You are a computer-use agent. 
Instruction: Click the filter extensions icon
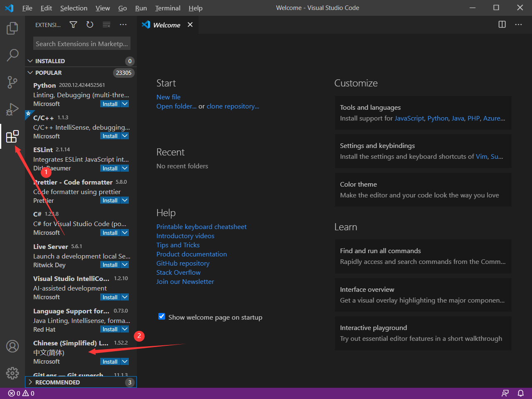(x=73, y=25)
